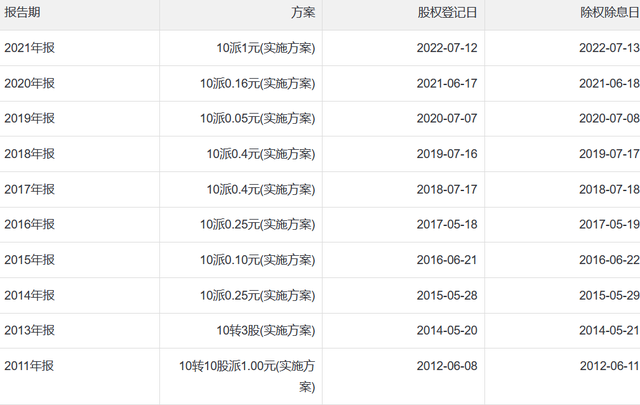The width and height of the screenshot is (640, 405).
Task: Click ex-dividend date 2019-07-17
Action: click(606, 154)
